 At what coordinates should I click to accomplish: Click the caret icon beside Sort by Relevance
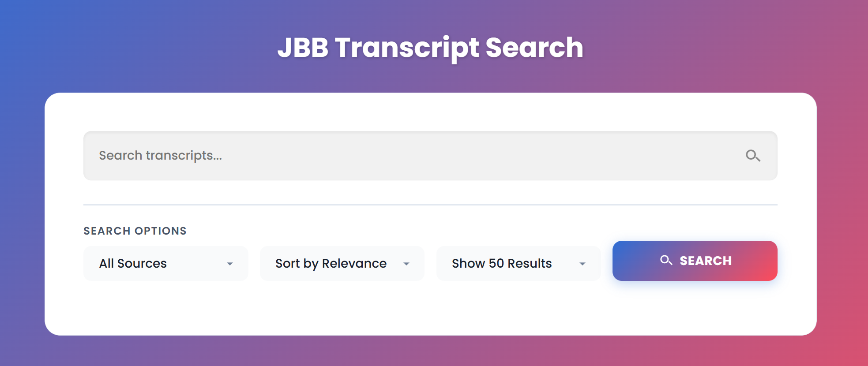pyautogui.click(x=406, y=264)
